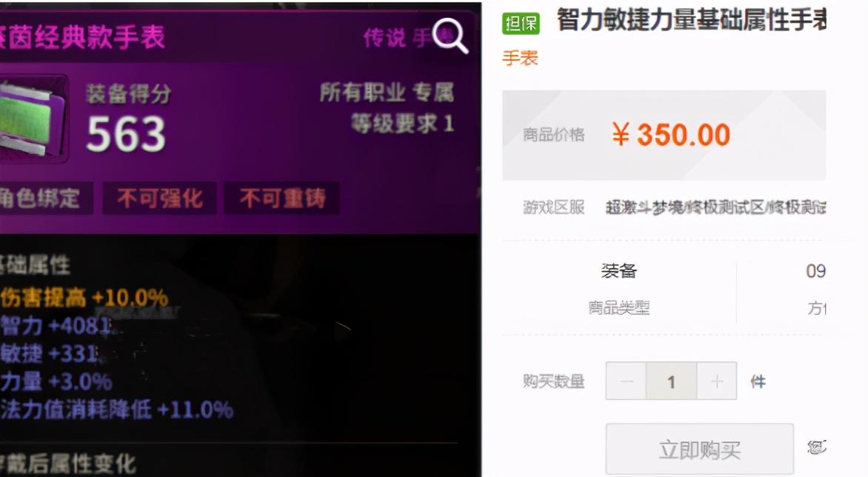Click the 传说 rarity label
The height and width of the screenshot is (477, 868).
coord(384,38)
